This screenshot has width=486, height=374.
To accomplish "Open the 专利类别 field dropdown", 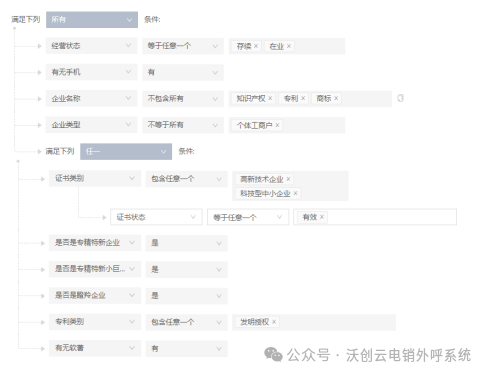I will (95, 322).
